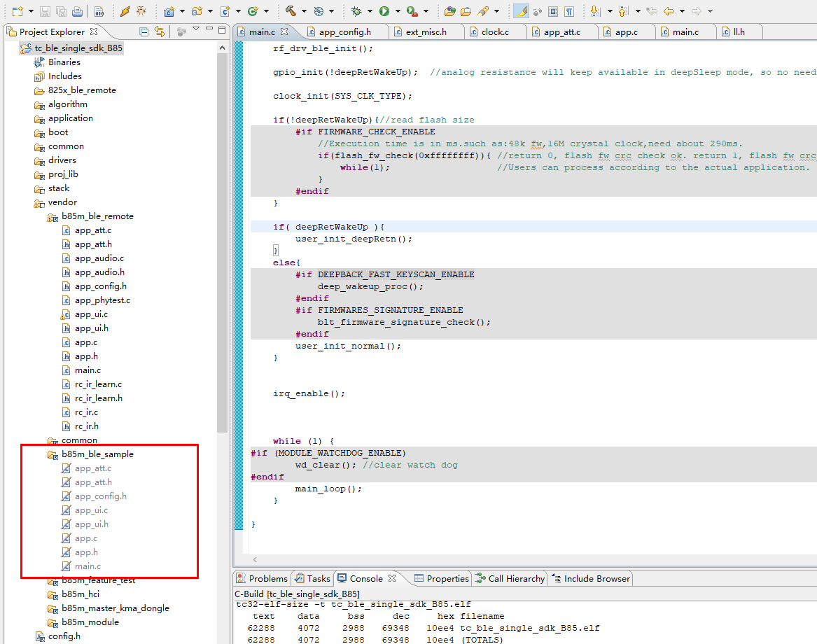Viewport: 817px width, 644px height.
Task: Close the Project Explorer view
Action: pyautogui.click(x=94, y=31)
